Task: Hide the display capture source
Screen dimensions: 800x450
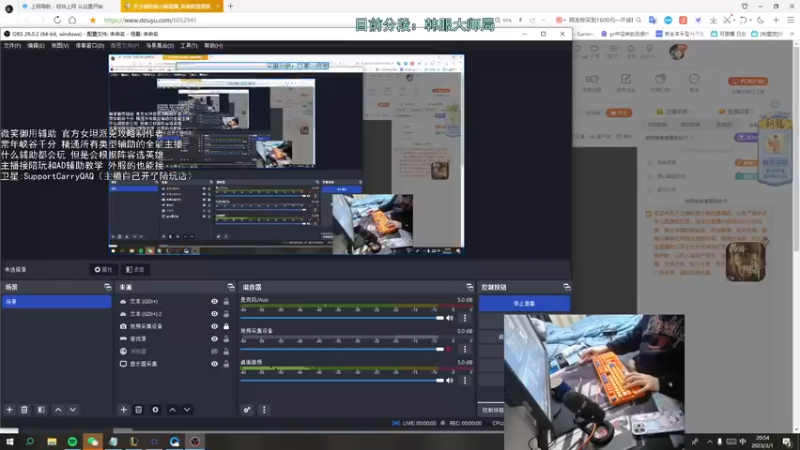Action: pyautogui.click(x=214, y=364)
